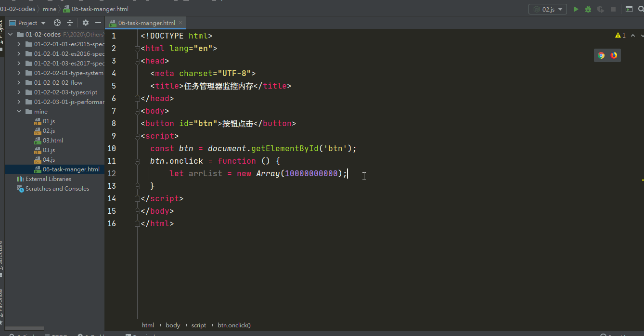This screenshot has width=644, height=336.
Task: Fold the onclick function at line 11
Action: click(x=137, y=161)
